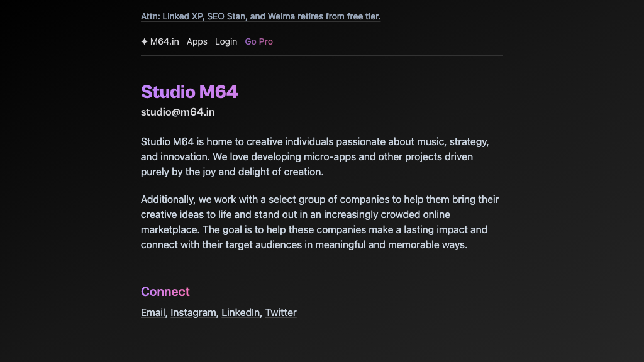
Task: Open the Email link under Connect
Action: [153, 313]
